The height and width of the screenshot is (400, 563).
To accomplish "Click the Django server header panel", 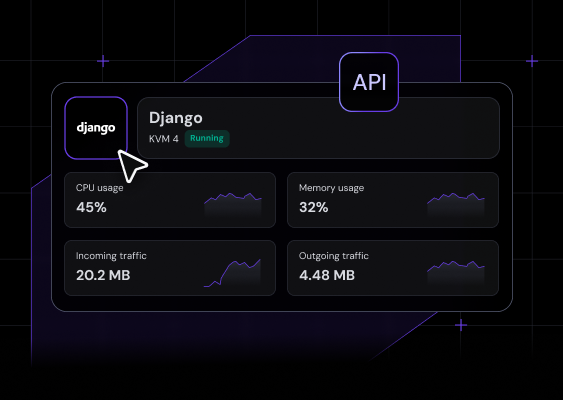I will coord(318,127).
